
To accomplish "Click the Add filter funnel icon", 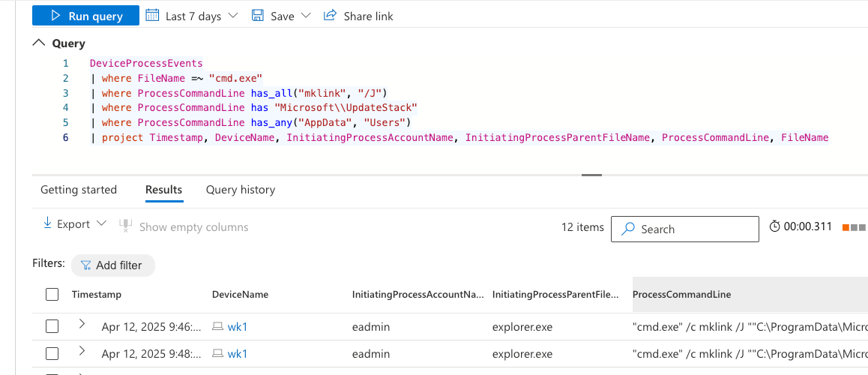I will pos(85,265).
